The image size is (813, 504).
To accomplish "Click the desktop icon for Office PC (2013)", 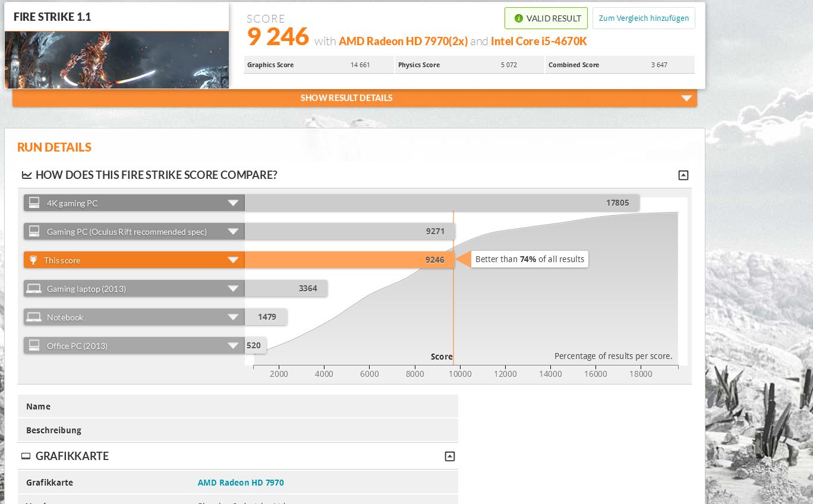I will tap(34, 345).
